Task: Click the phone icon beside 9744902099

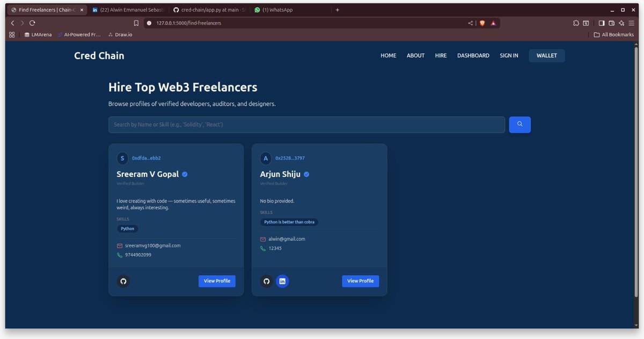Action: (120, 255)
